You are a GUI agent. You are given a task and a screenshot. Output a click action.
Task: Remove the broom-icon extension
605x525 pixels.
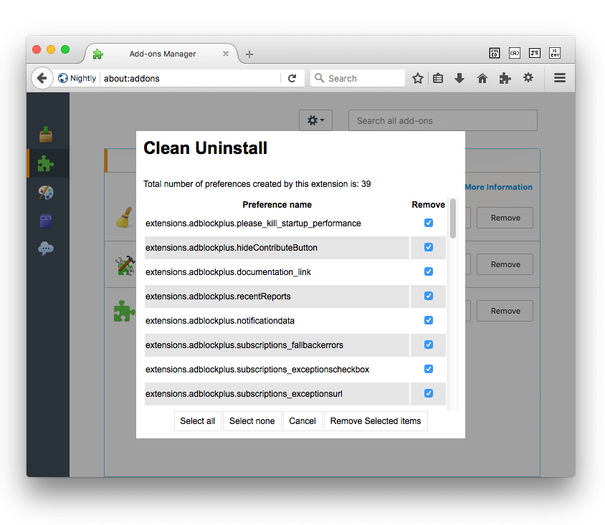(x=505, y=218)
